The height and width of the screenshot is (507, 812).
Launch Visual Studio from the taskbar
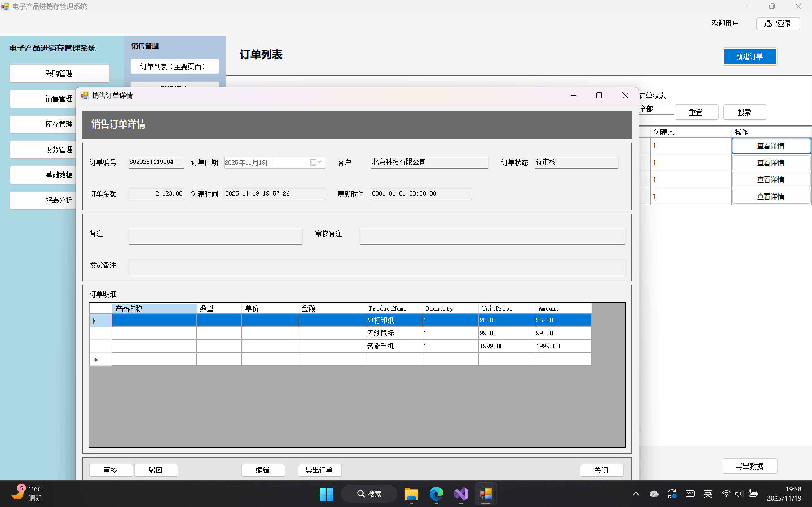pyautogui.click(x=461, y=493)
